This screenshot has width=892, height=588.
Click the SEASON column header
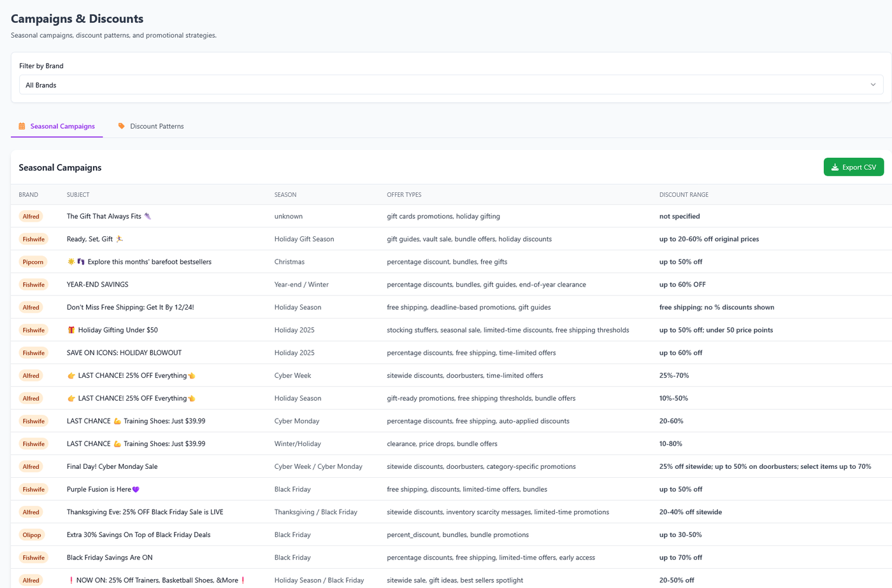[285, 195]
